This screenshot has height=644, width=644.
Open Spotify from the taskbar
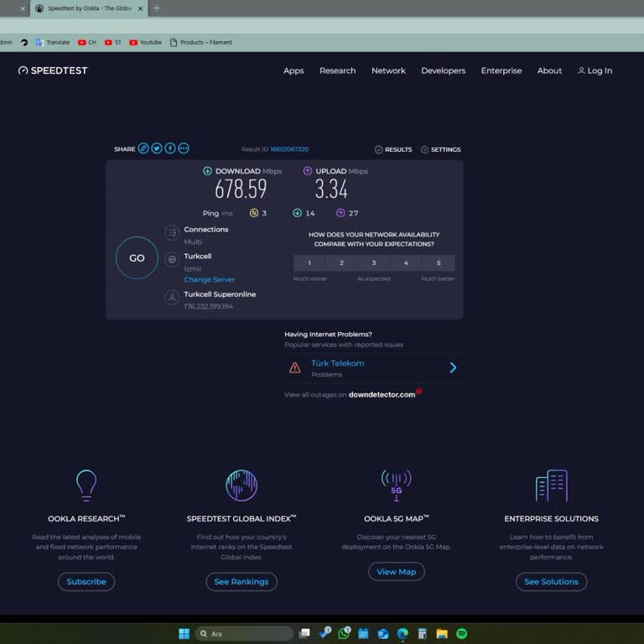click(462, 634)
